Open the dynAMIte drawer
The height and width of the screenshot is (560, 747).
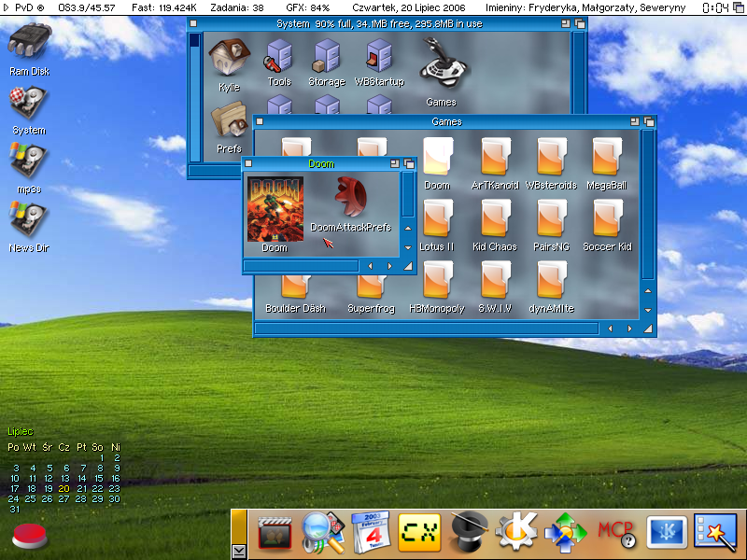click(552, 281)
